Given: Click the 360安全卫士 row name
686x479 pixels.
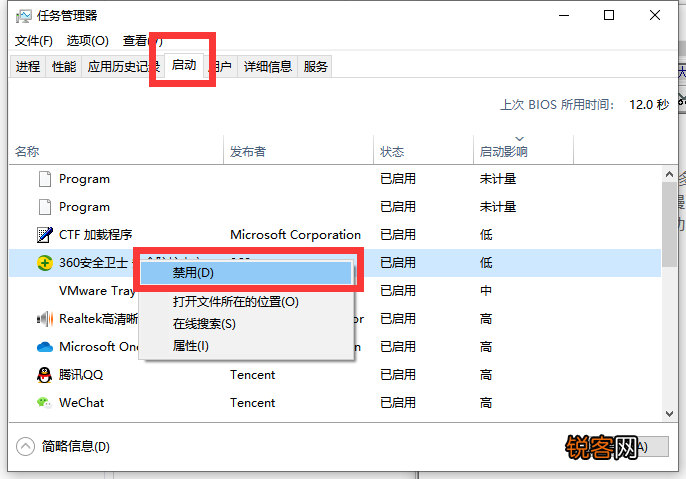Looking at the screenshot, I should (x=93, y=263).
